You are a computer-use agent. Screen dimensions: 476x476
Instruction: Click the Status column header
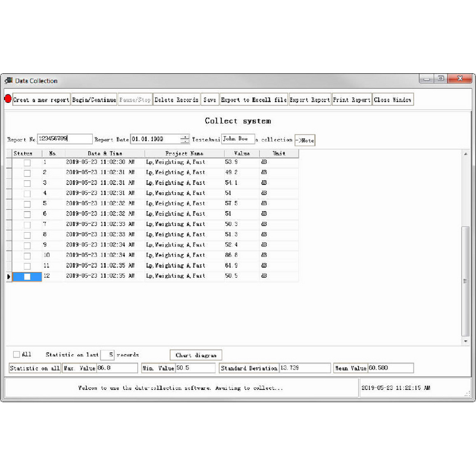pyautogui.click(x=27, y=154)
